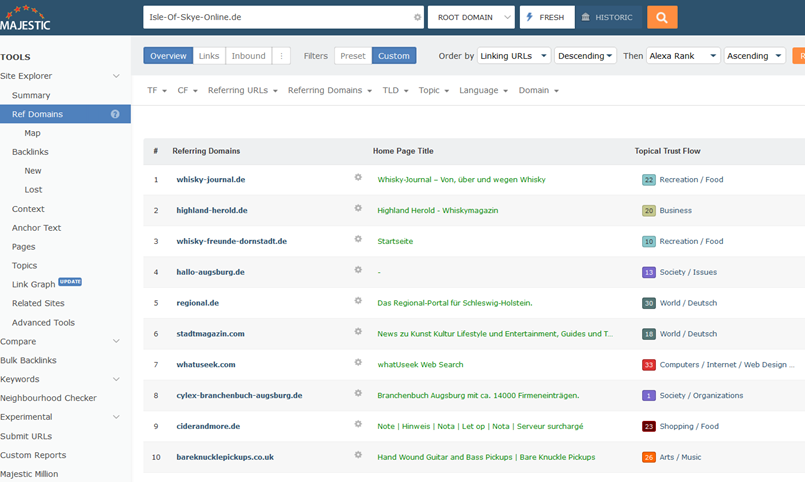Open the TF filter dropdown
This screenshot has width=805, height=482.
click(x=157, y=90)
